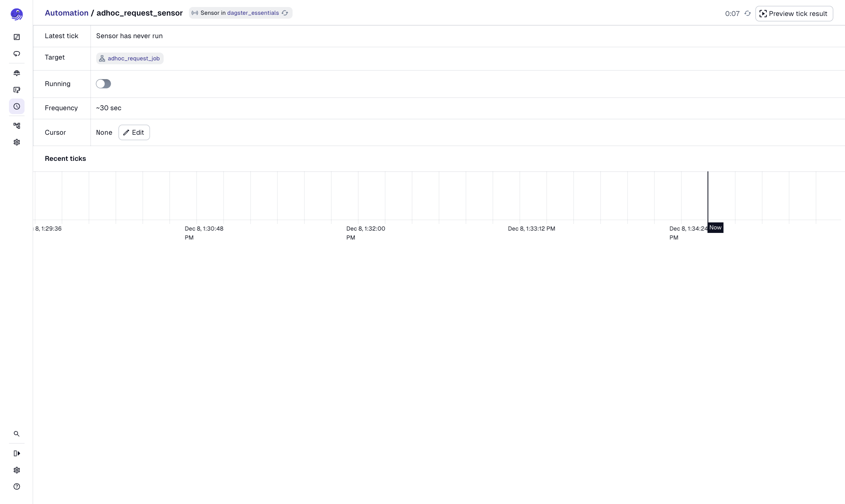Open the Help question mark icon
Viewport: 845px width, 504px height.
pyautogui.click(x=17, y=486)
